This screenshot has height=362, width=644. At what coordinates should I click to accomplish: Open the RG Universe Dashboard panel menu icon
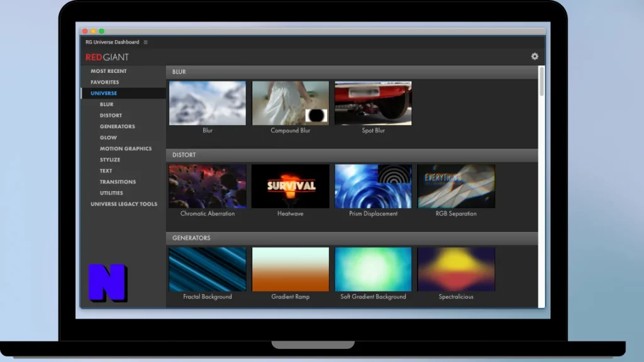pos(145,42)
